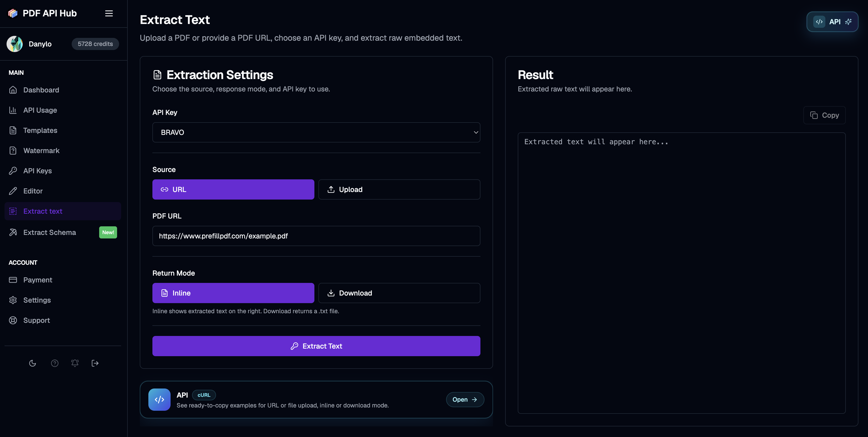Screen dimensions: 868x437
Task: Open the Support page
Action: click(63, 320)
